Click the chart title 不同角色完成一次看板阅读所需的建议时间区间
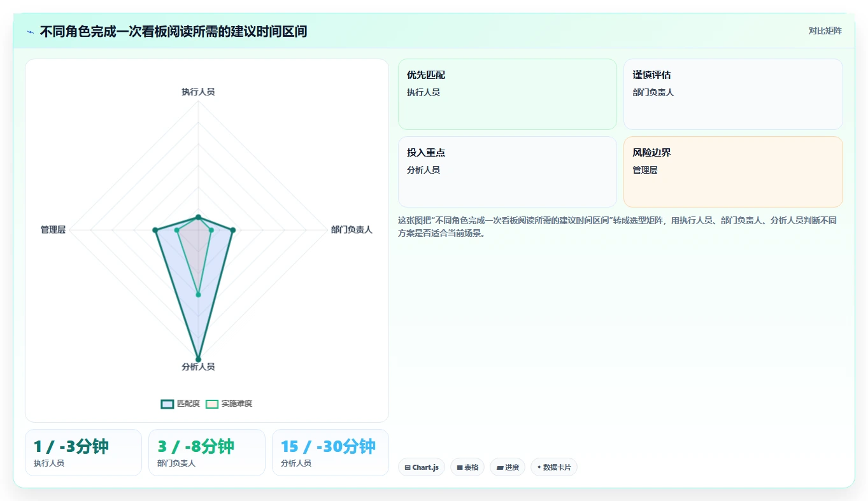 tap(173, 31)
